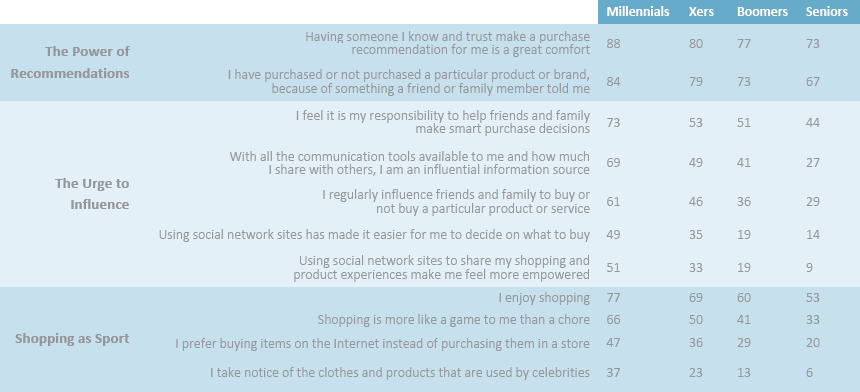Click the Millennials column header
860x392 pixels.
(x=637, y=12)
